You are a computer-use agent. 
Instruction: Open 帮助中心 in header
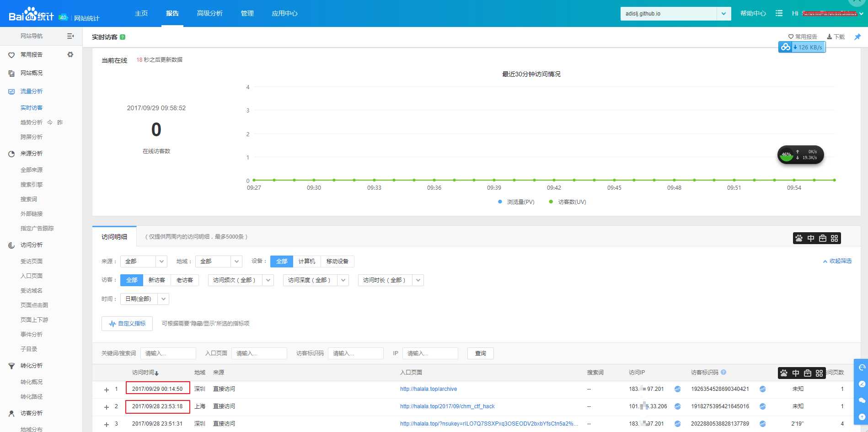(x=753, y=13)
